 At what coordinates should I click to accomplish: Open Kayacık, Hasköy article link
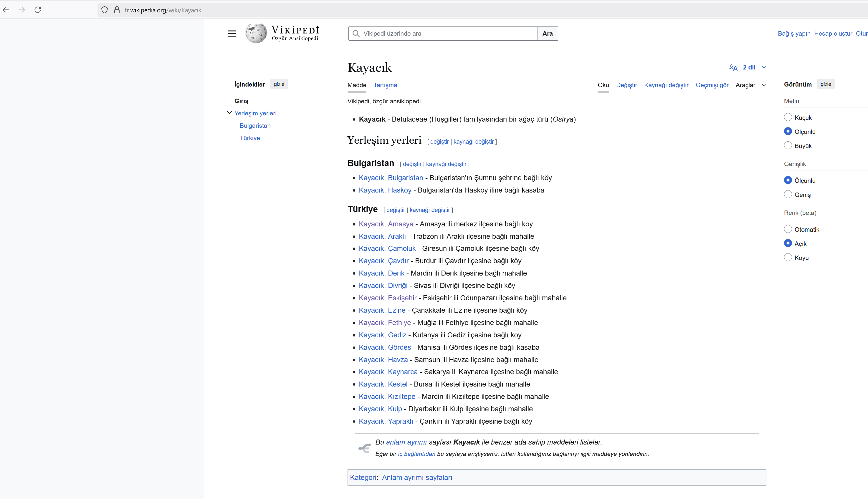385,190
